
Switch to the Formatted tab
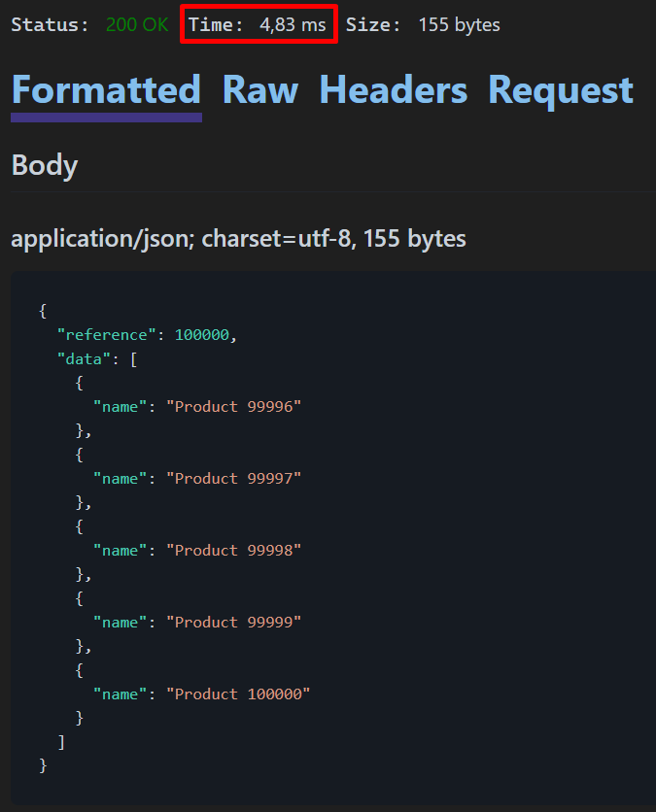click(x=106, y=90)
